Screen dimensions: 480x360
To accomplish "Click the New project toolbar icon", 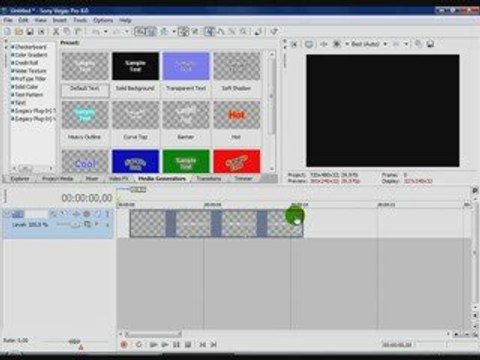I will [7, 32].
